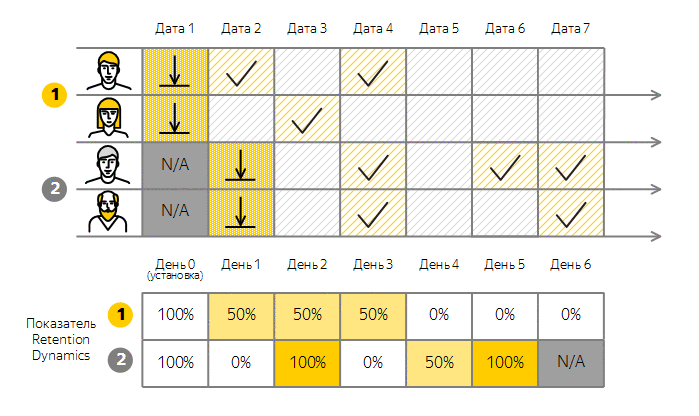Click the gray group 2 badge beside avatars
This screenshot has height=416, width=699.
(54, 189)
